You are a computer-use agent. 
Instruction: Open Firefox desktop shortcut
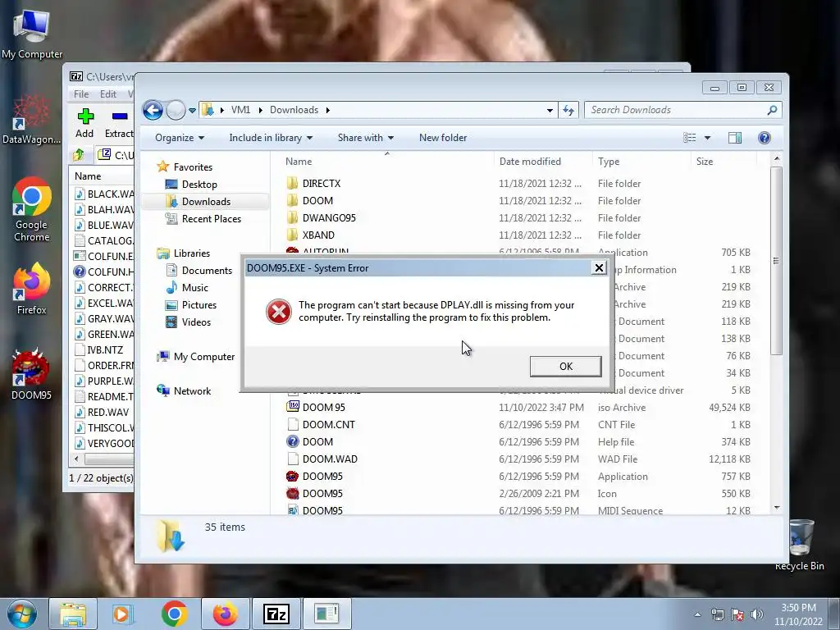point(32,290)
